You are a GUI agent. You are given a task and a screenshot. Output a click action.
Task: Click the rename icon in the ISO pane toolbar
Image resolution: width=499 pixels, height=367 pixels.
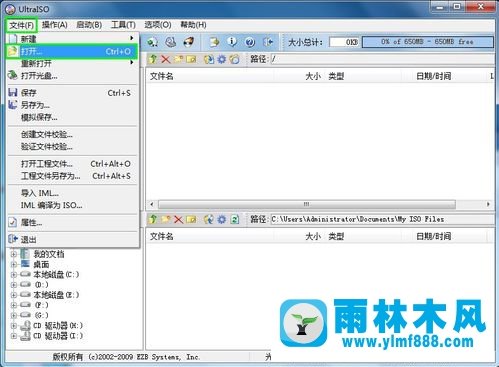pos(191,59)
